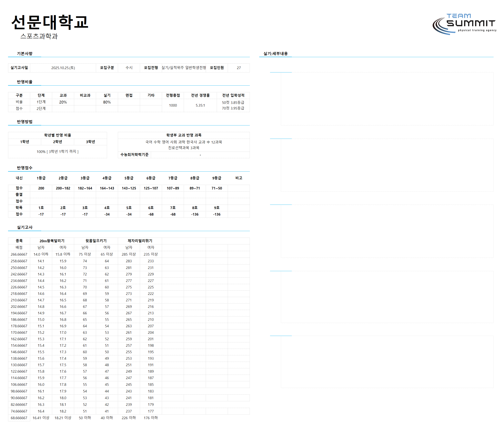The height and width of the screenshot is (428, 504).
Task: Click 18.21 이상 female cutoff cell
Action: 63,418
